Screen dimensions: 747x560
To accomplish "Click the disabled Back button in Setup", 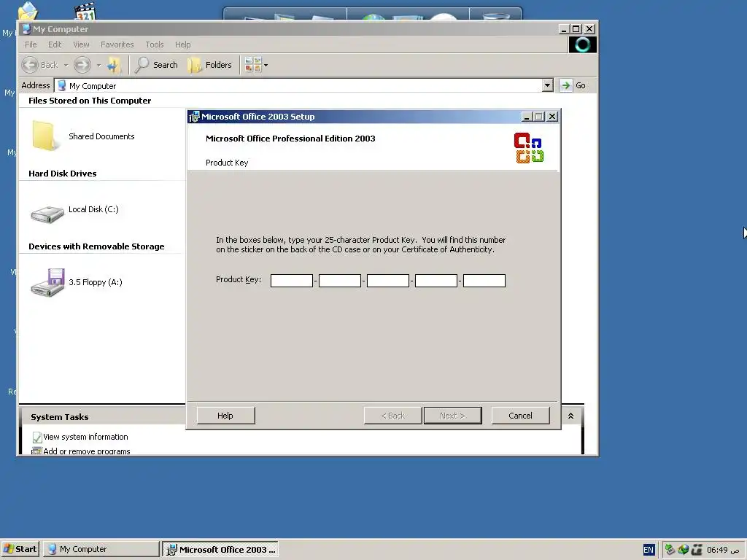I will click(x=392, y=415).
